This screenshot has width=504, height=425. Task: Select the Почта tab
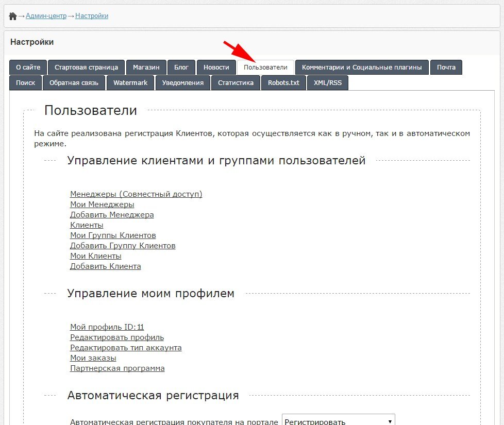(x=446, y=67)
